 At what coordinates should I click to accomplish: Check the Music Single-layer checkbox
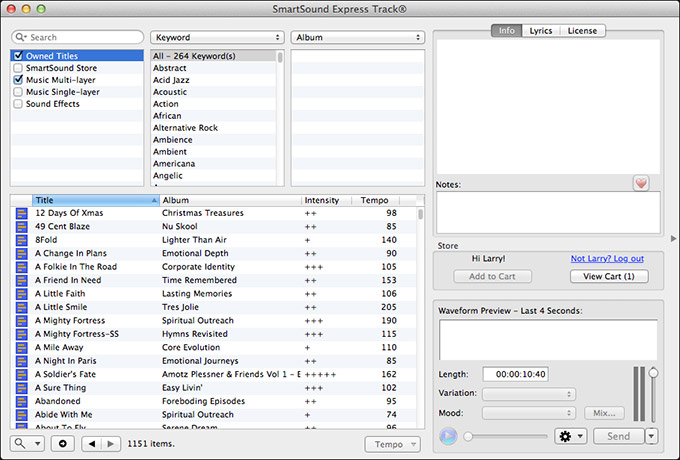18,92
